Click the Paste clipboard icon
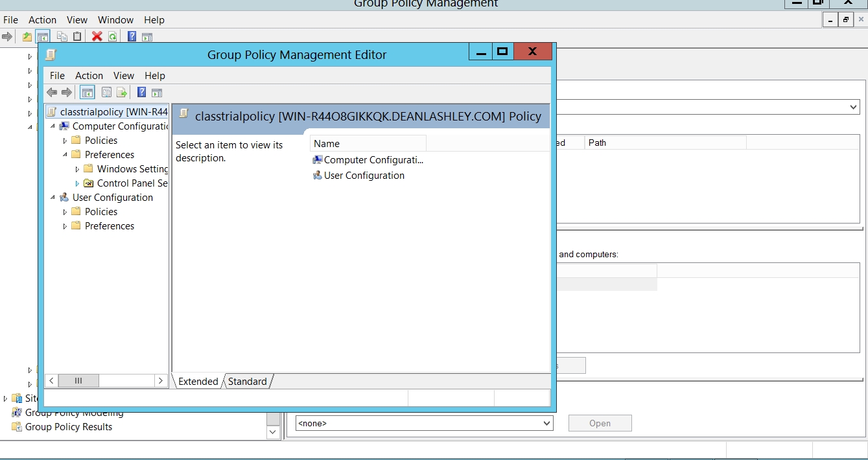The height and width of the screenshot is (460, 868). [77, 36]
